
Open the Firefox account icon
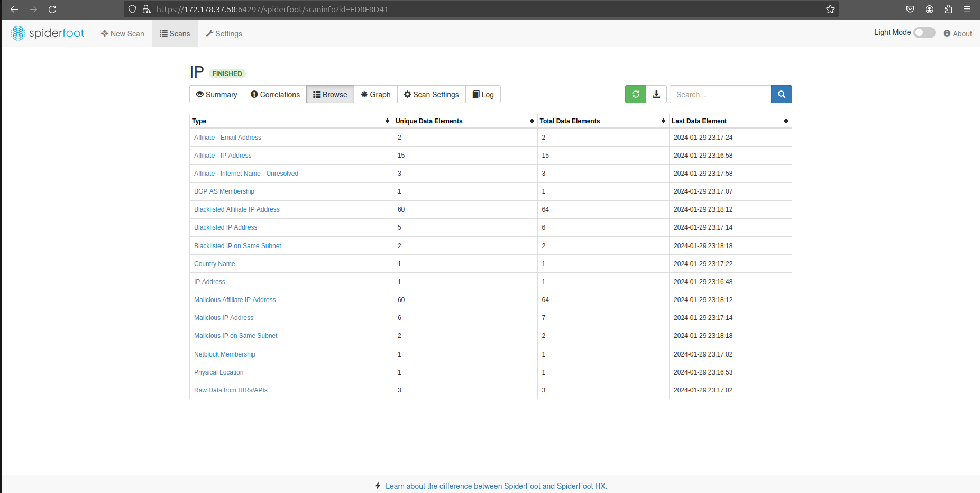coord(929,9)
